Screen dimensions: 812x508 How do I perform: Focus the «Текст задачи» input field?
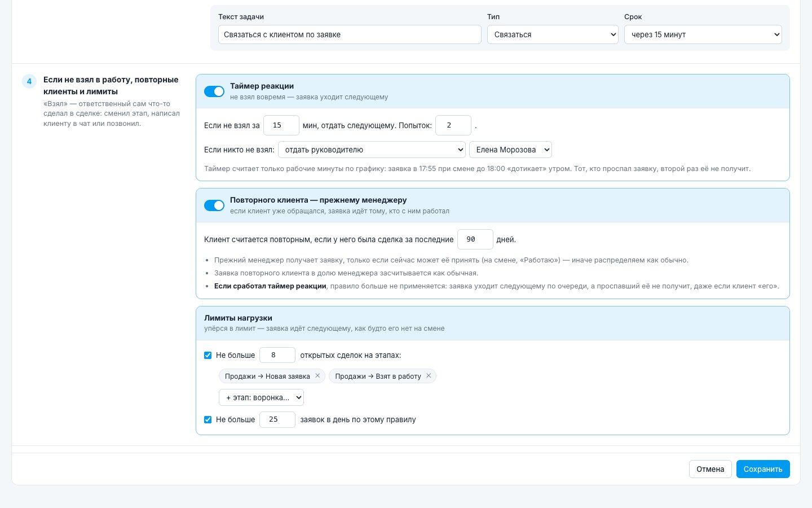pyautogui.click(x=350, y=34)
